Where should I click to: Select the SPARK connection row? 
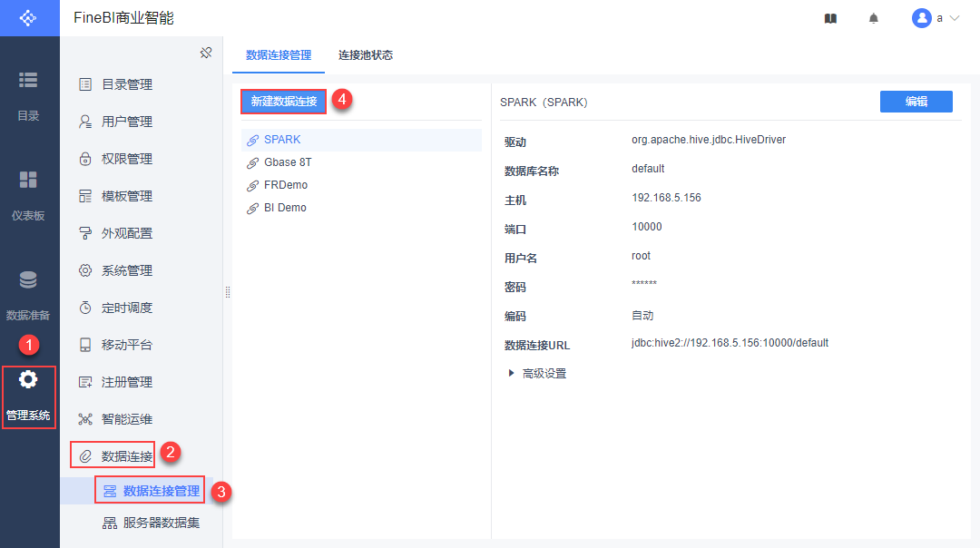pos(361,140)
